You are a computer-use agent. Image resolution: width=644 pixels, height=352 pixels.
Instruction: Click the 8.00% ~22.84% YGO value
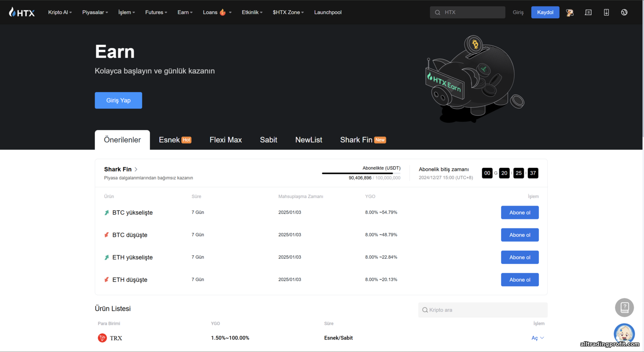381,257
